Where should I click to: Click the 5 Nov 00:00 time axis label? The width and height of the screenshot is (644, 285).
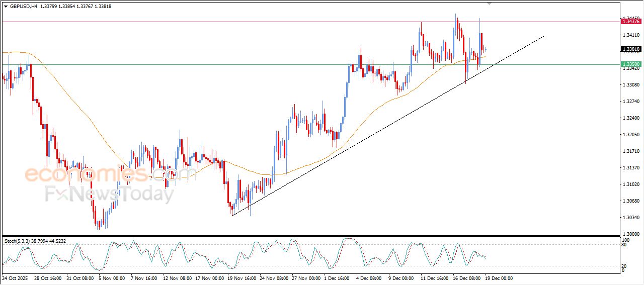point(112,278)
